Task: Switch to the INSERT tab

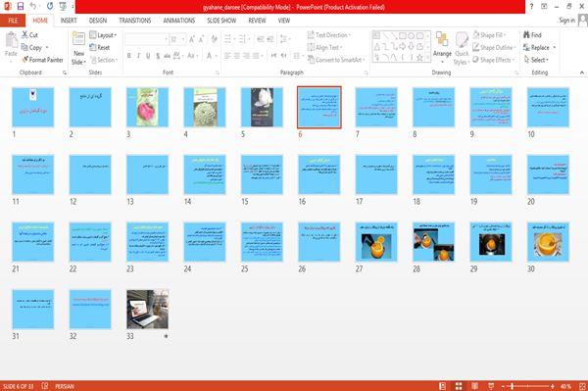Action: coord(69,21)
